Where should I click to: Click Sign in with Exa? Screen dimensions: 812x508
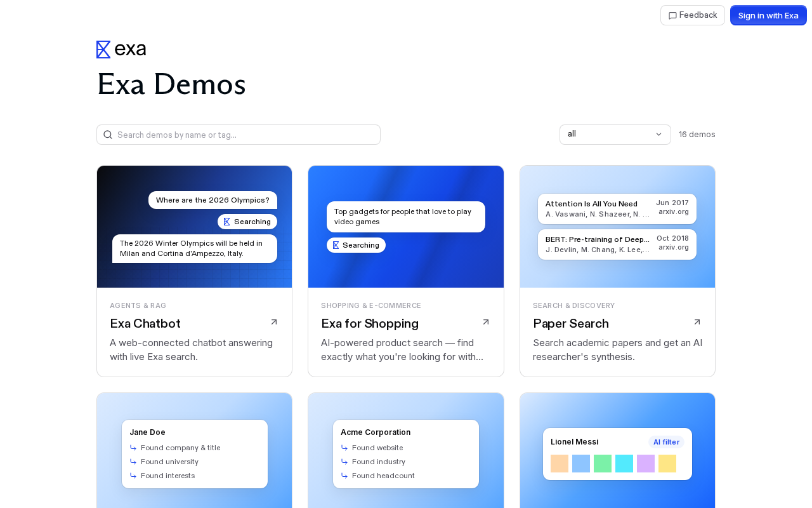[x=768, y=15]
